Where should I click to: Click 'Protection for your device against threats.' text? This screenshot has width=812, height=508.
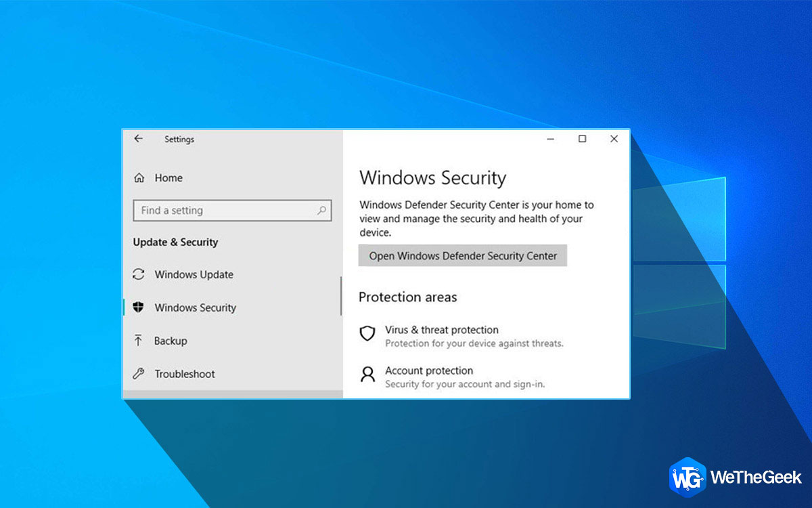pos(474,343)
